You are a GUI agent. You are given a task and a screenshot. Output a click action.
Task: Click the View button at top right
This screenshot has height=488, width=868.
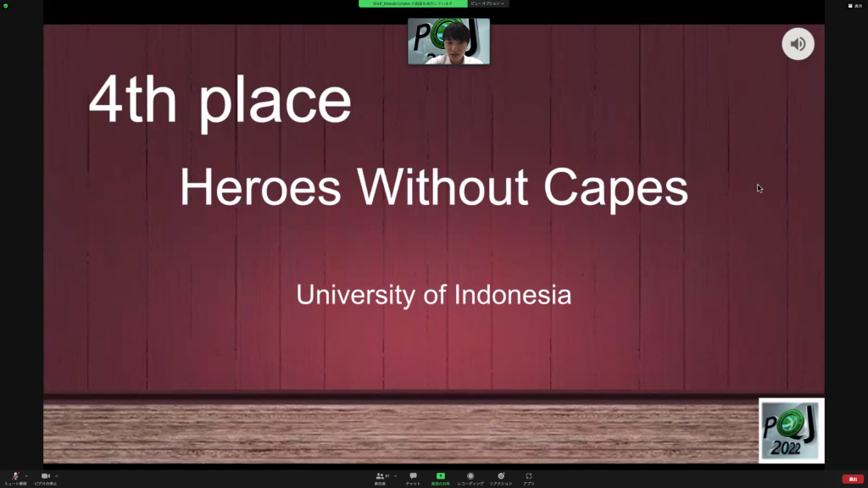[x=855, y=5]
